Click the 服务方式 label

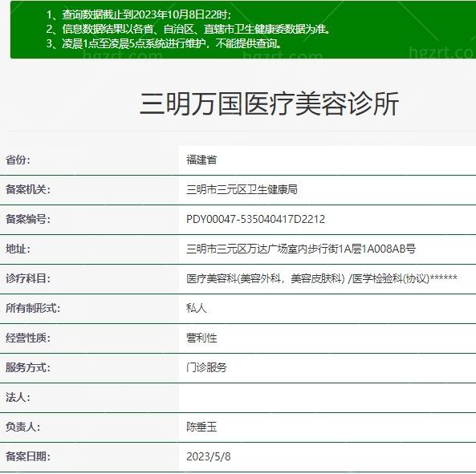[x=28, y=367]
